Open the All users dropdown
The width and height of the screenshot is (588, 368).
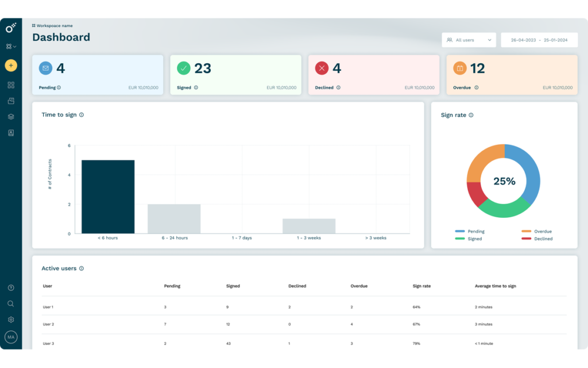coord(469,40)
